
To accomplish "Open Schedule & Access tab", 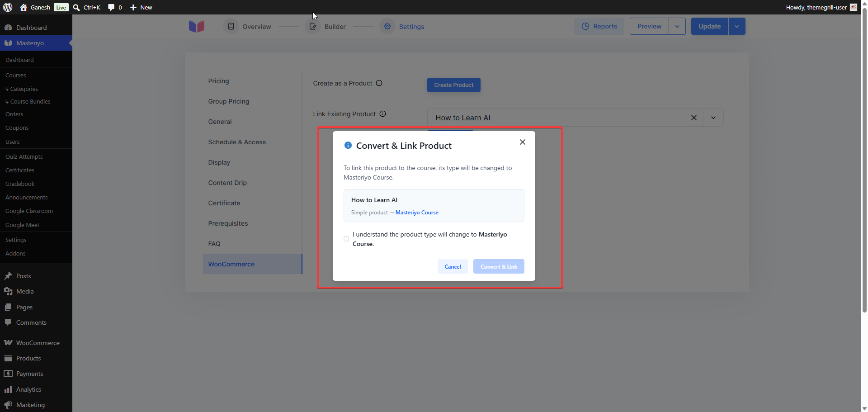I will pyautogui.click(x=252, y=142).
